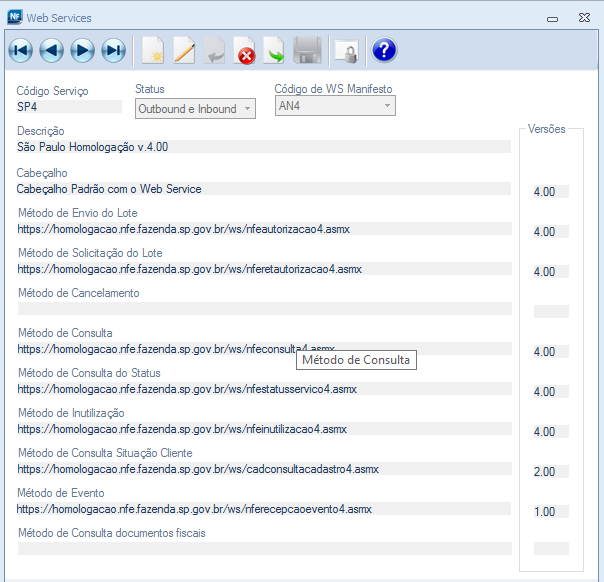This screenshot has width=604, height=582.
Task: Jump to the last record
Action: tap(113, 50)
